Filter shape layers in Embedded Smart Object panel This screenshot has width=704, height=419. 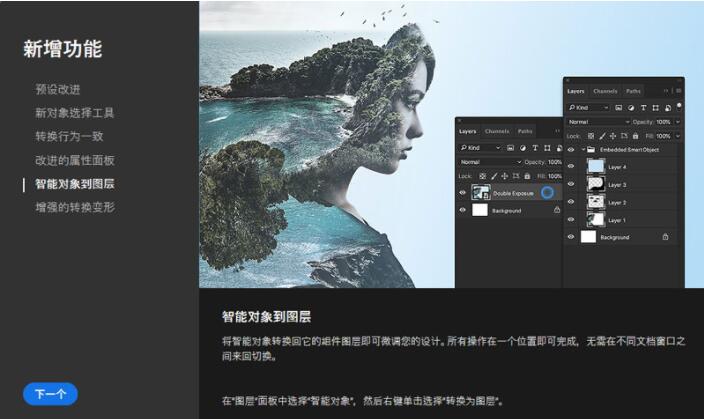click(x=656, y=108)
